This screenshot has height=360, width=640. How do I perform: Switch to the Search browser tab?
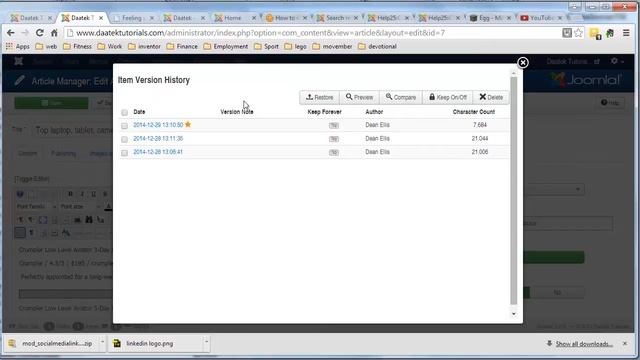tap(335, 18)
